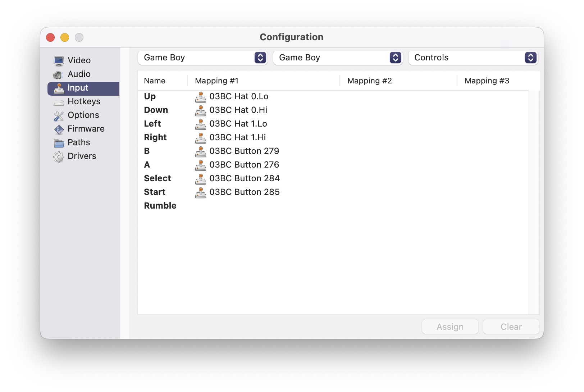The width and height of the screenshot is (584, 392).
Task: Open the second Game Boy port dropdown
Action: pyautogui.click(x=338, y=58)
